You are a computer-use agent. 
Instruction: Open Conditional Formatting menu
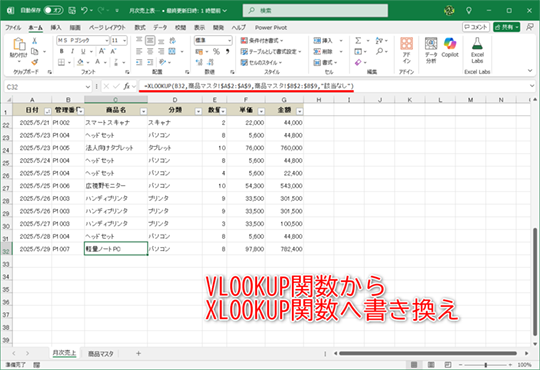[262, 41]
